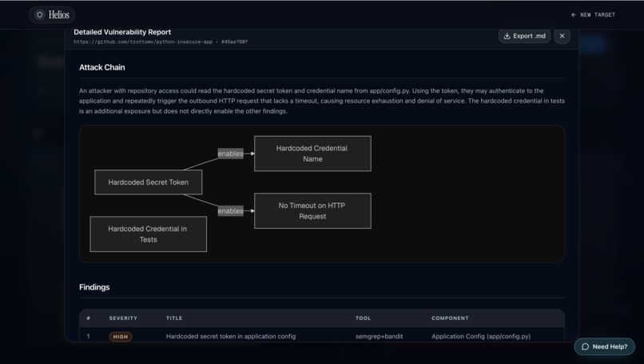Select the Hardcoded Secret Token node

149,182
